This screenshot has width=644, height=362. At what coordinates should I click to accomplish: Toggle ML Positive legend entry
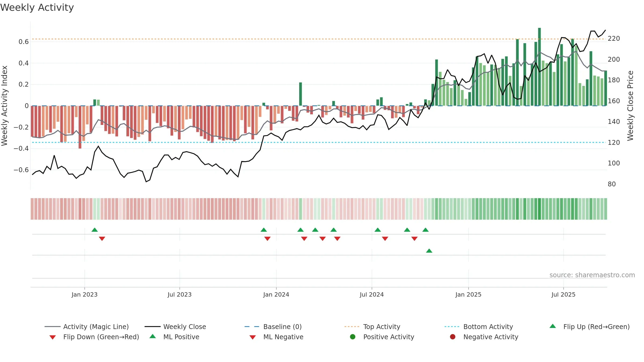point(174,337)
